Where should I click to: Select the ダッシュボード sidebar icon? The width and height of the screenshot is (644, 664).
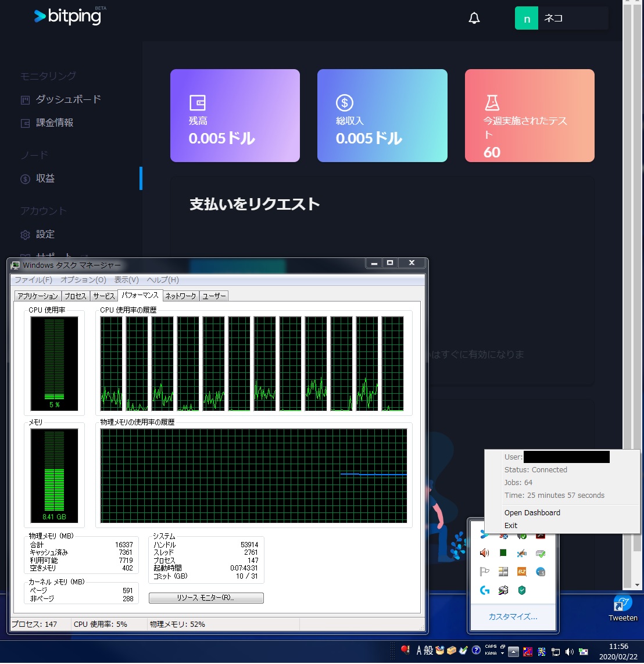[x=25, y=99]
